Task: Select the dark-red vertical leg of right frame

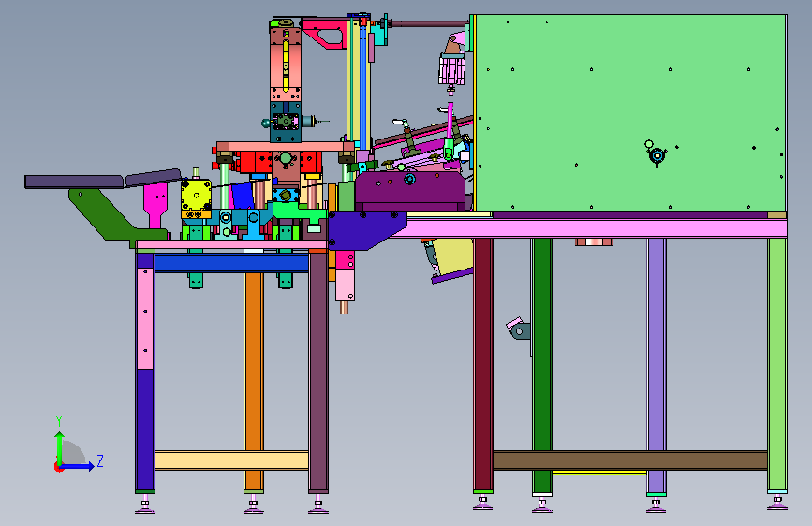Action: pyautogui.click(x=482, y=364)
